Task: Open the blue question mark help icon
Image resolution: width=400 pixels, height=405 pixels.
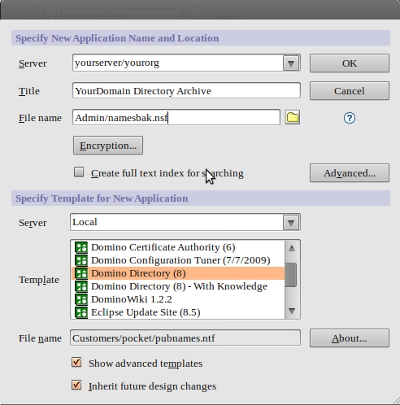Action: (349, 118)
